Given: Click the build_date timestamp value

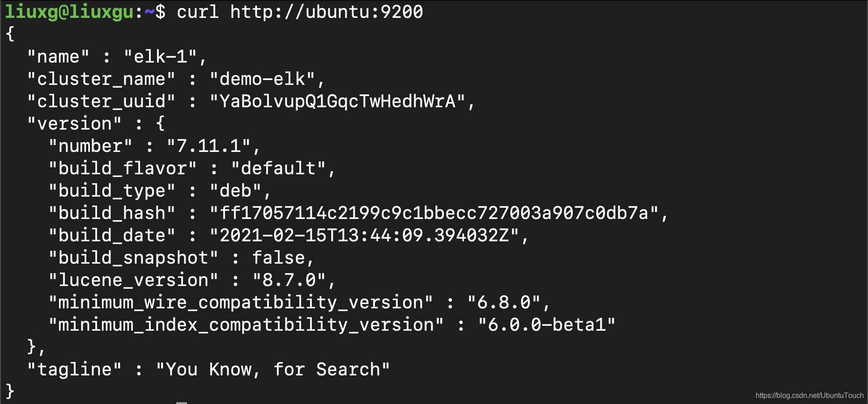Looking at the screenshot, I should (x=364, y=236).
